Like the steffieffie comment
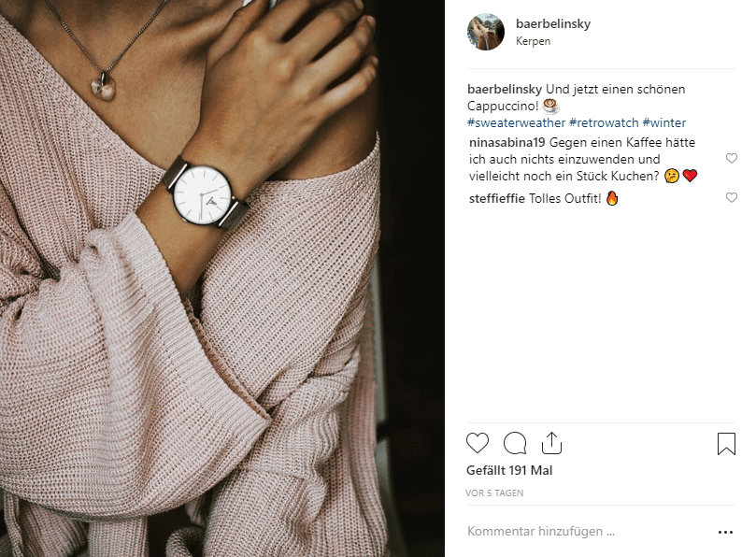 click(x=732, y=197)
